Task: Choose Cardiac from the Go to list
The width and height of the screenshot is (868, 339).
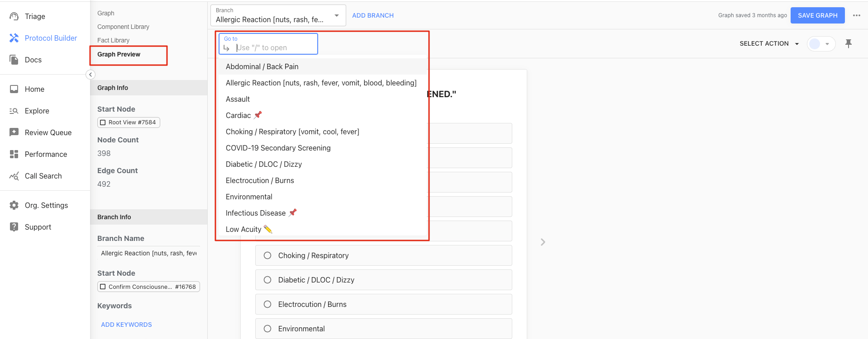Action: (x=238, y=115)
